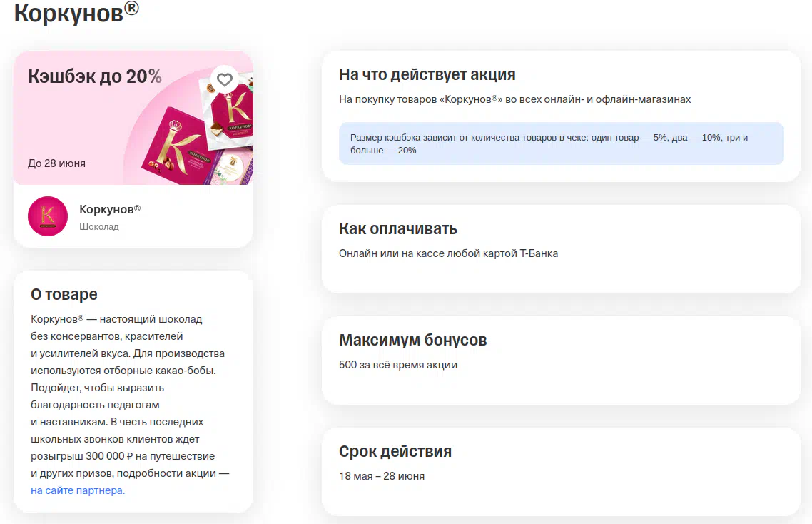
Task: Click the blue cashback size info box
Action: click(561, 143)
